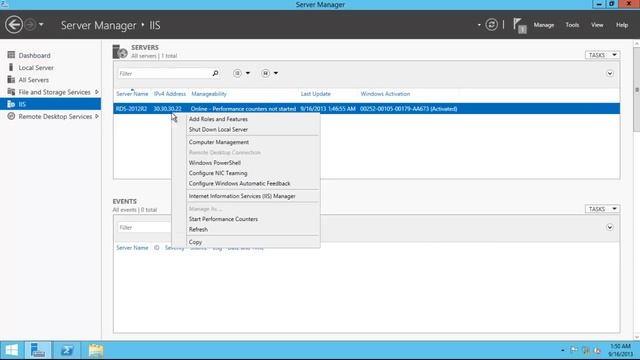This screenshot has height=360, width=640.
Task: Open the Windows Start button
Action: tap(11, 351)
